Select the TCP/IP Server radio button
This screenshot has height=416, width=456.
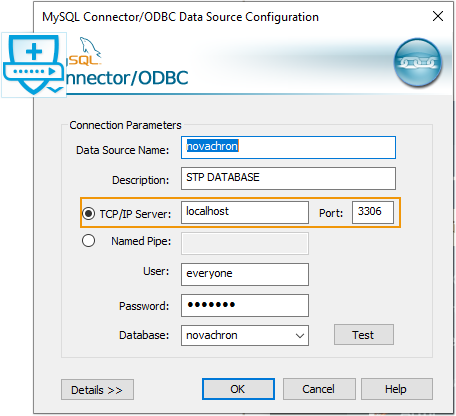click(88, 213)
